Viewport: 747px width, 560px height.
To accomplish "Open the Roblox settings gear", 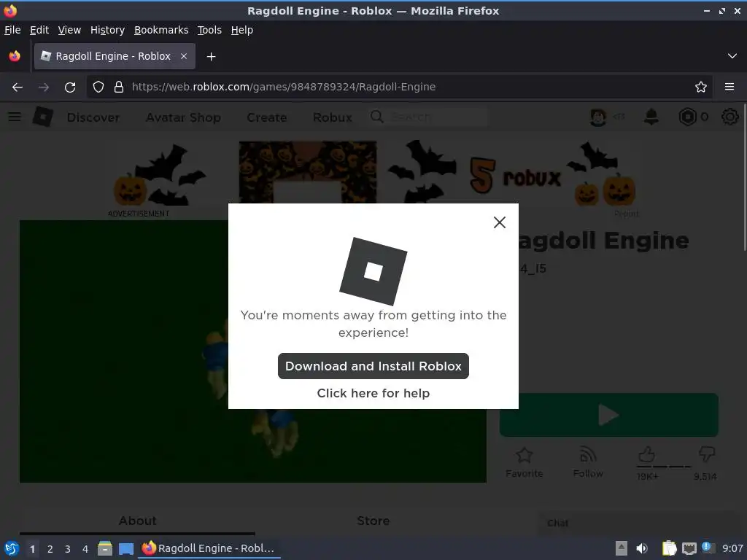I will 729,117.
